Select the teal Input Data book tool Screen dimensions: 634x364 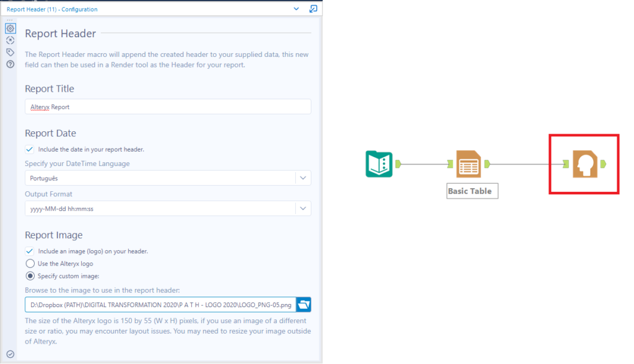tap(379, 164)
